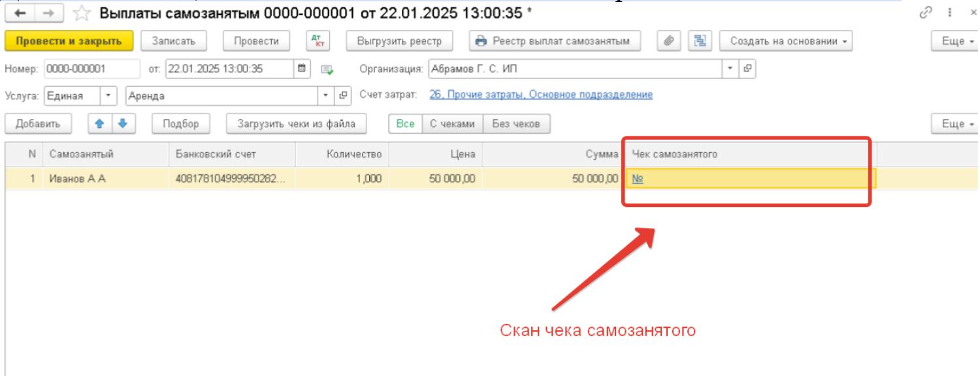Click the Номер input field

coord(92,69)
